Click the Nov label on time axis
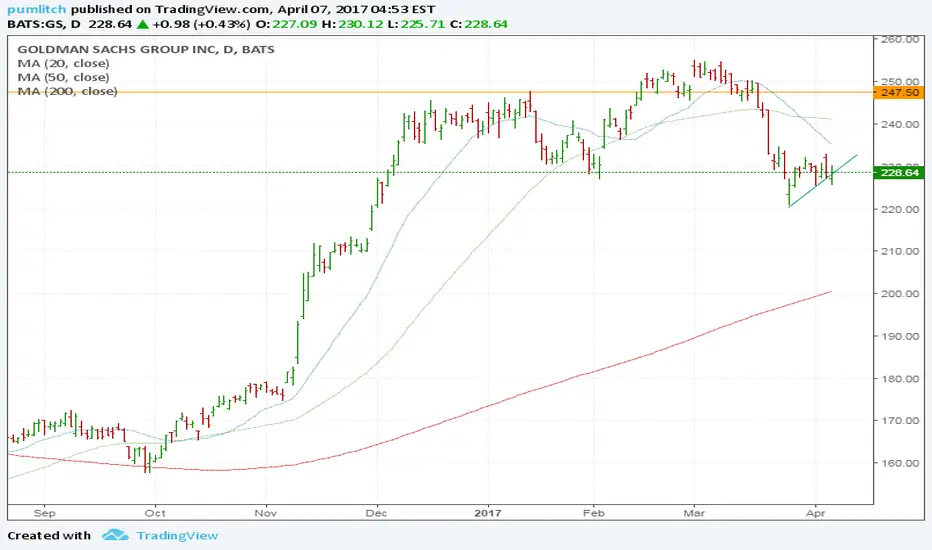This screenshot has width=932, height=550. tap(266, 513)
